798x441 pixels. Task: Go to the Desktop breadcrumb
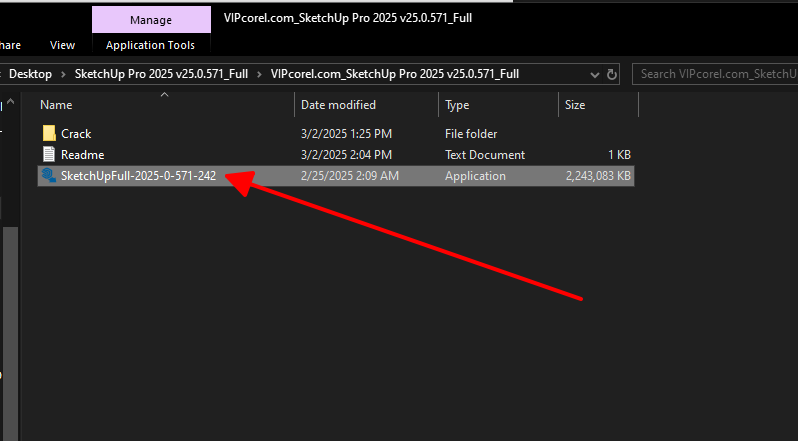[31, 74]
